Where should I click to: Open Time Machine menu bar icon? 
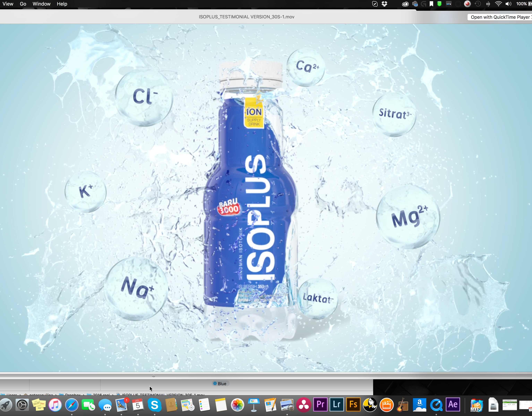[x=478, y=4]
